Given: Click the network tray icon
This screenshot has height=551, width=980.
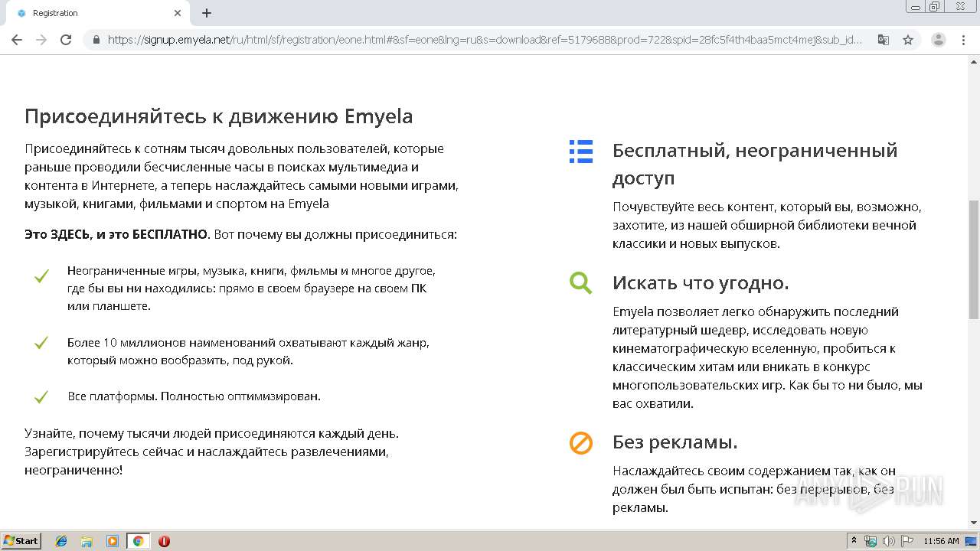Looking at the screenshot, I should click(871, 541).
